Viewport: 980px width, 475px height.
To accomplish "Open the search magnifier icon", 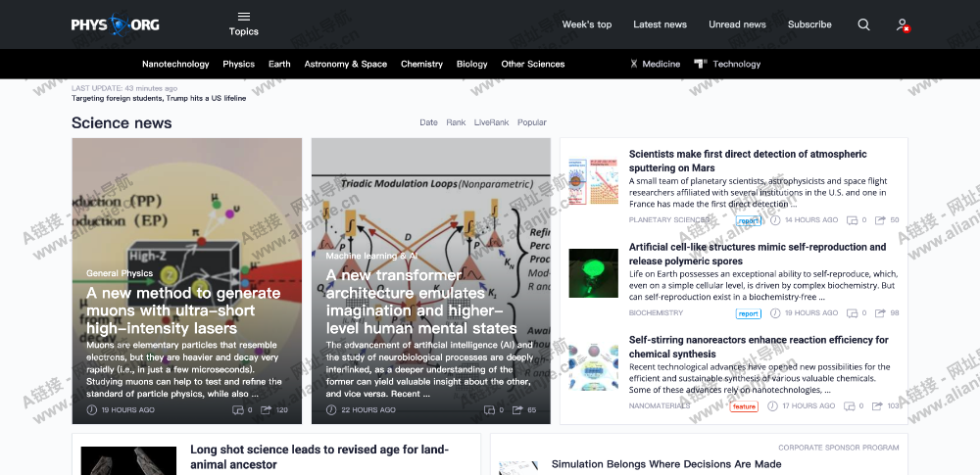I will tap(863, 24).
